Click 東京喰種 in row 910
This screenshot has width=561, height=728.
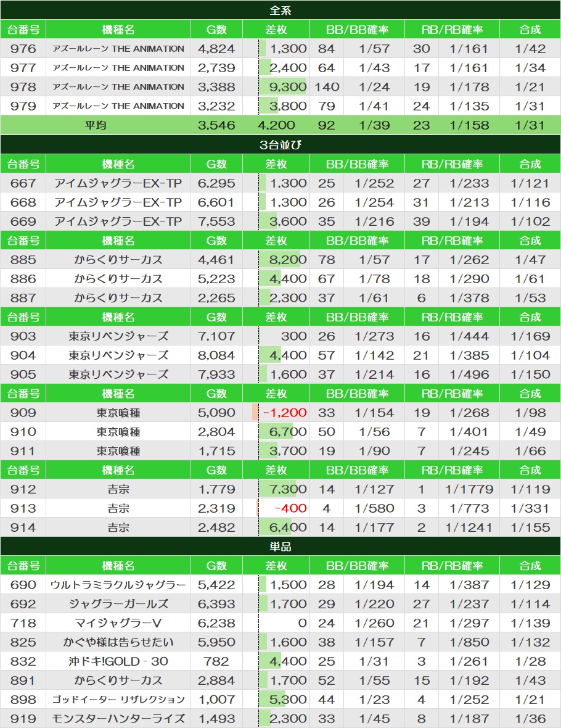click(118, 432)
